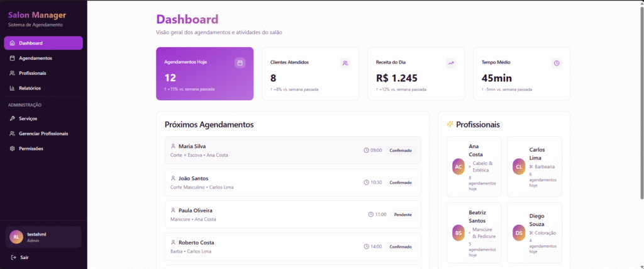Select Paula Oliveira's 11:00 appointment

pyautogui.click(x=293, y=214)
